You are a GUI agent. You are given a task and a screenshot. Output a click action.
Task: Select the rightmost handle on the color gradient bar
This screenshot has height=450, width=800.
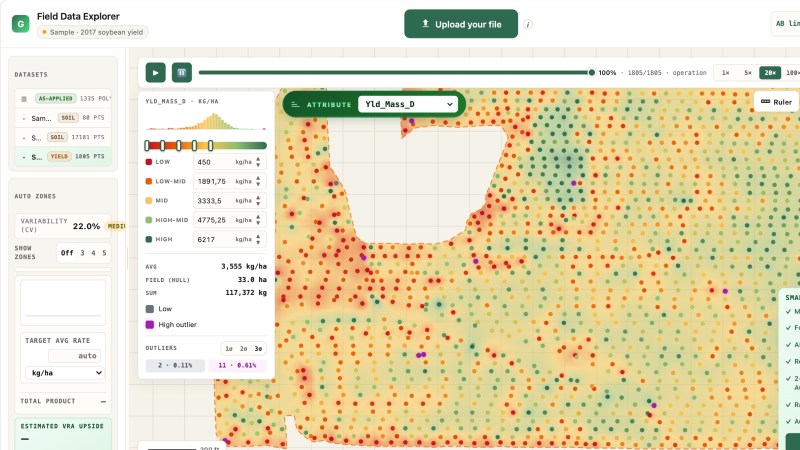(x=210, y=145)
